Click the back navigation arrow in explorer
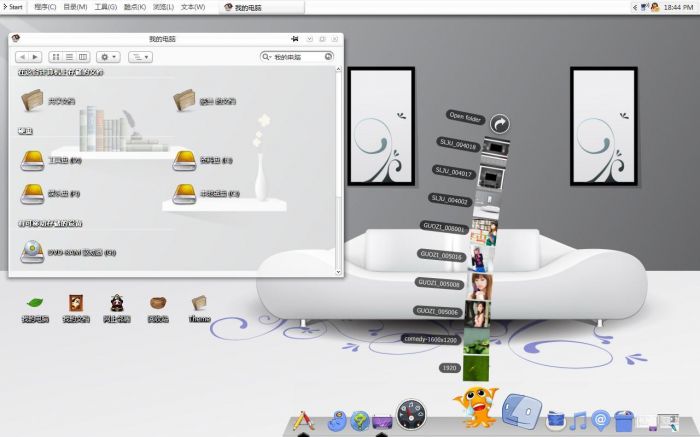Viewport: 700px width, 437px height. [23, 57]
